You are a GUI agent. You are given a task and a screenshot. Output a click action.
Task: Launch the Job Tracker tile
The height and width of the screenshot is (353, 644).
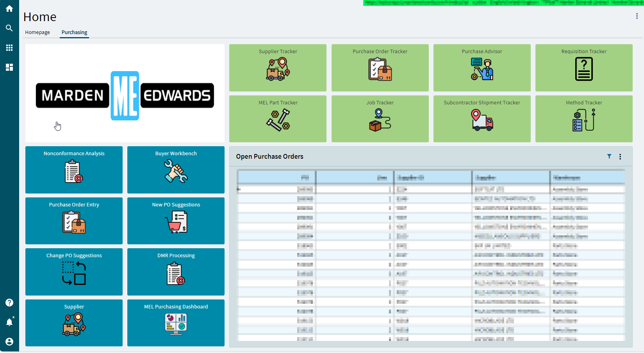coord(380,119)
